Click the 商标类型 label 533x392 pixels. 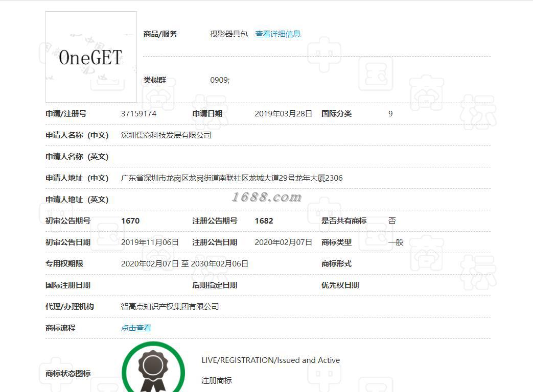(337, 242)
